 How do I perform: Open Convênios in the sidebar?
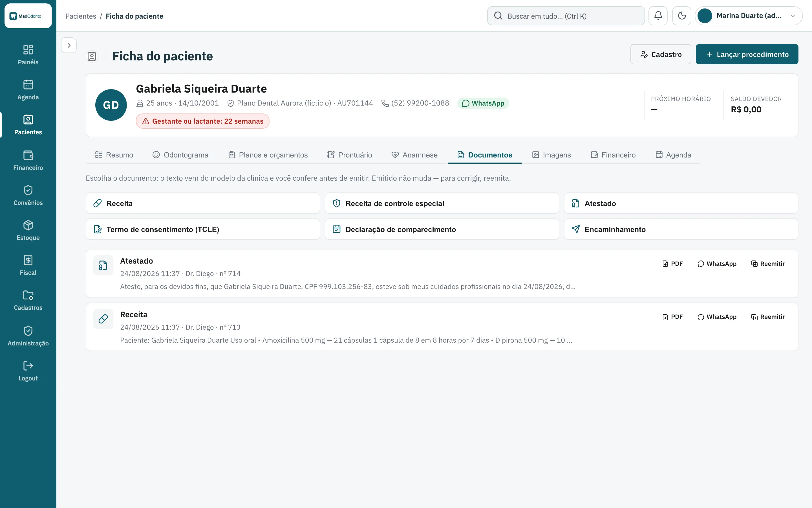coord(28,196)
